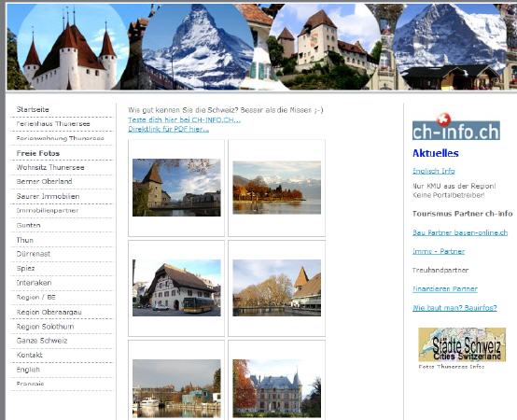The height and width of the screenshot is (420, 517).
Task: Open the 'Direktlink für PDF hier' link
Action: click(169, 129)
